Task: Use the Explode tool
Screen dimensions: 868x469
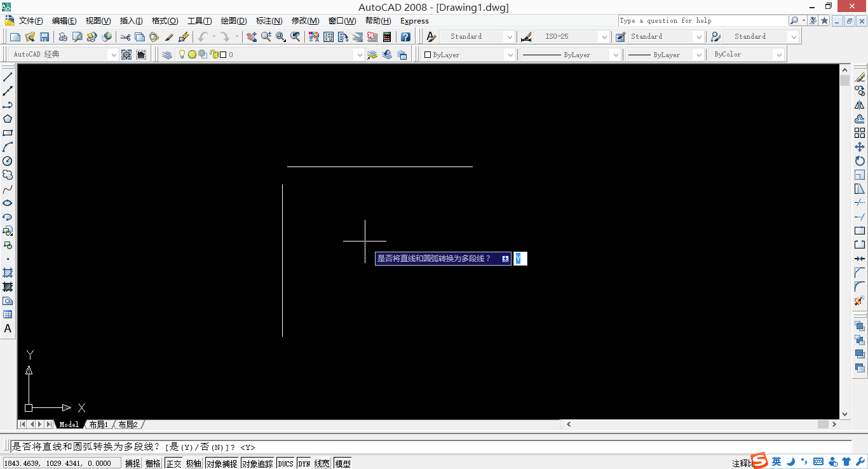Action: tap(860, 301)
